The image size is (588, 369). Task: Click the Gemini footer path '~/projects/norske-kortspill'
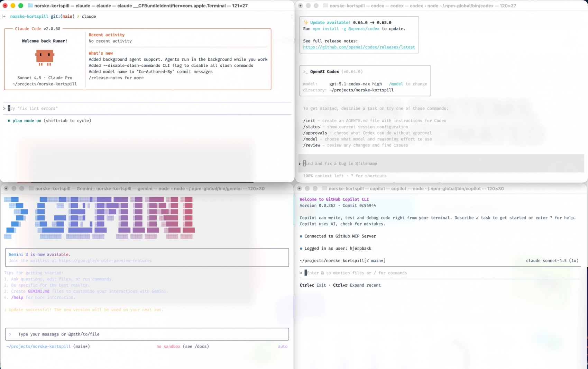[38, 346]
